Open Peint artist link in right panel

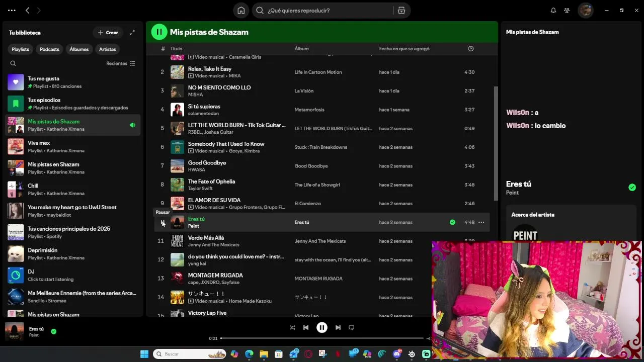(x=512, y=193)
